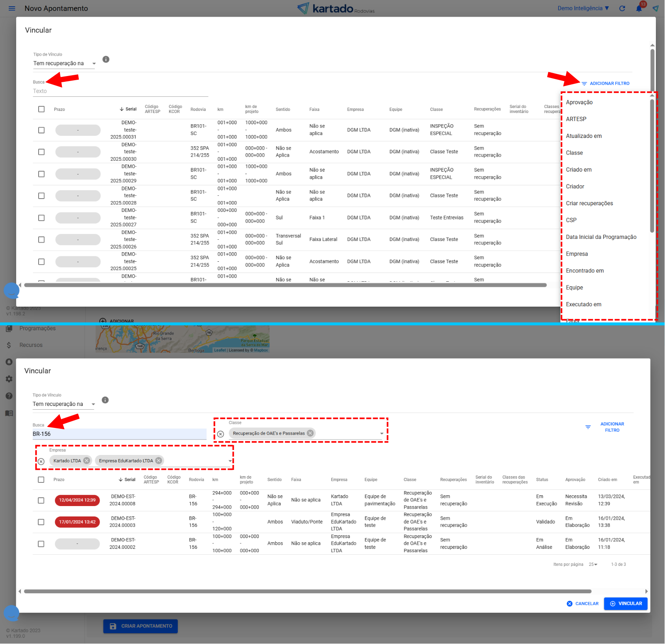Open the items per page 25 dropdown
The width and height of the screenshot is (665, 644).
click(593, 564)
